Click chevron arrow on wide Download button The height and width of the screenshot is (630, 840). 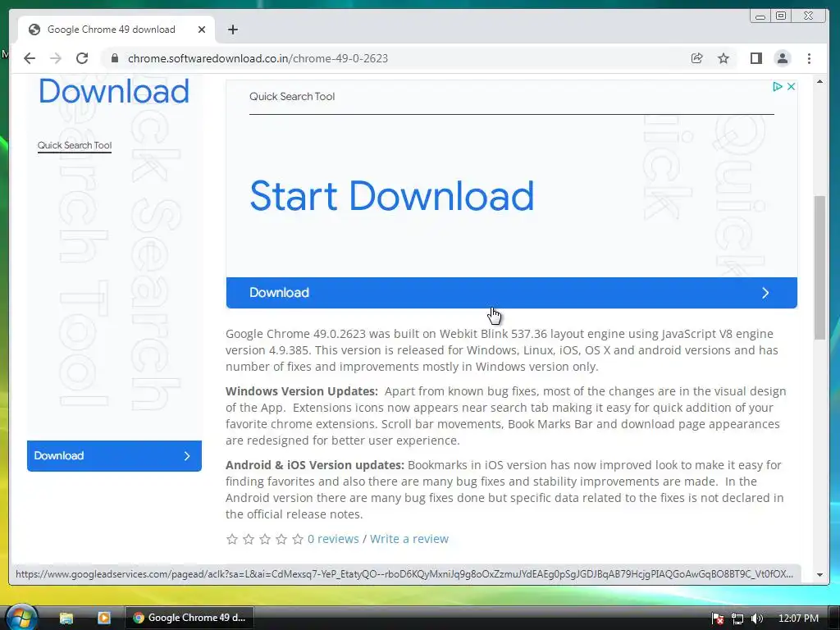point(765,293)
